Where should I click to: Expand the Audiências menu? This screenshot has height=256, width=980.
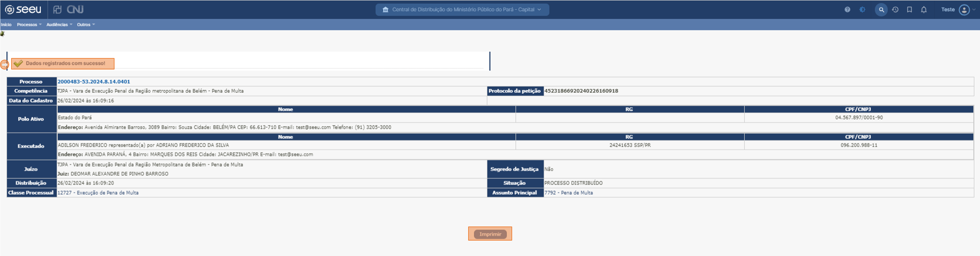click(59, 25)
